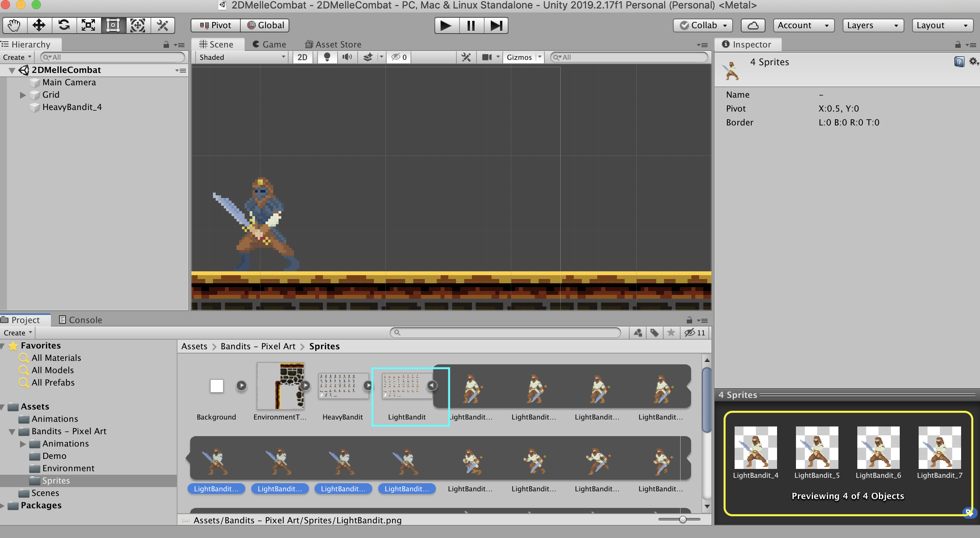Select the Scale tool
This screenshot has width=980, height=538.
click(x=88, y=25)
